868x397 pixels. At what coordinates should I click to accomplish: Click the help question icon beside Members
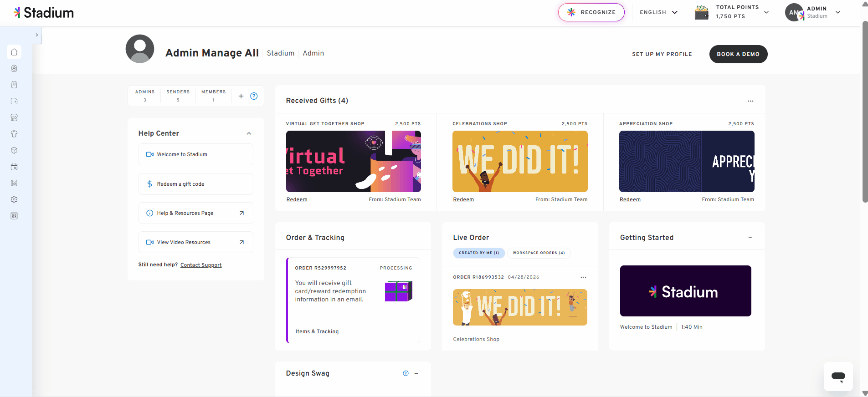[254, 96]
